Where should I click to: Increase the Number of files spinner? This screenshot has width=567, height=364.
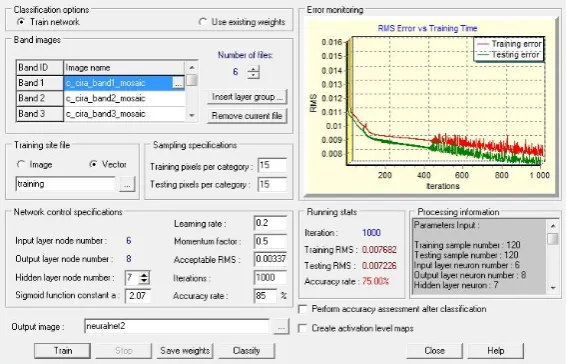point(253,69)
